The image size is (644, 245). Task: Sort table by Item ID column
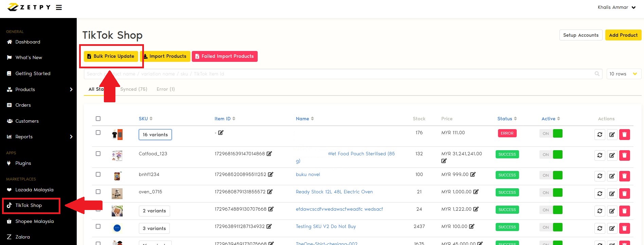click(x=225, y=119)
